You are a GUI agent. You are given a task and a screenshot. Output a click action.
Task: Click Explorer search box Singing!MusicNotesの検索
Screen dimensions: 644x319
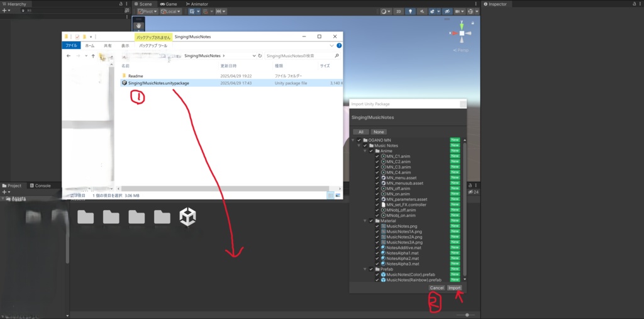click(303, 55)
